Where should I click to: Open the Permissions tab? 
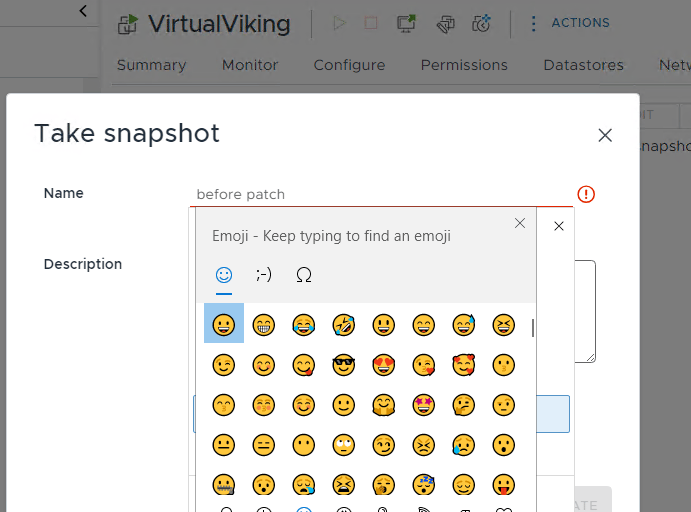(464, 65)
